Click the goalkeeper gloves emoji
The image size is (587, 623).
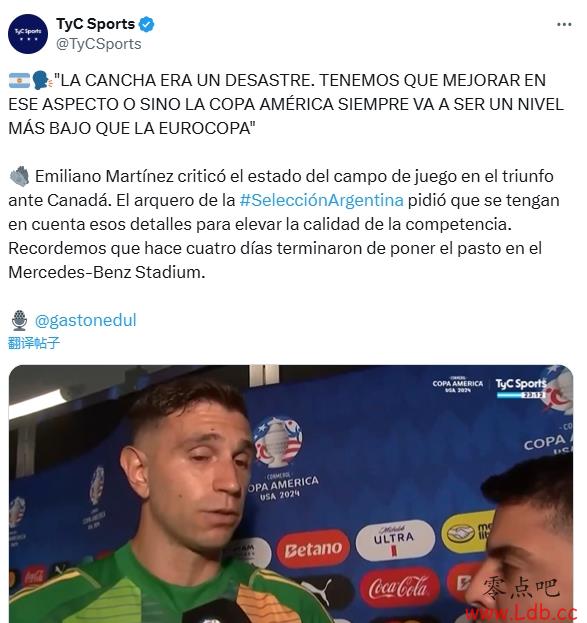click(19, 176)
